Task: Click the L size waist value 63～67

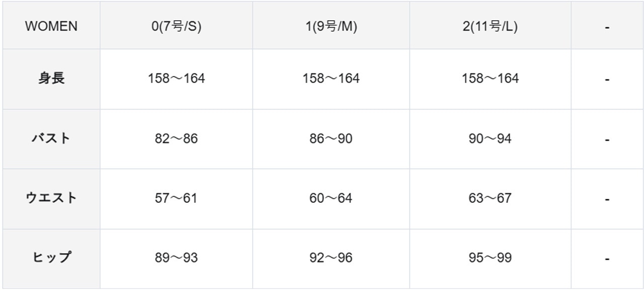Action: (x=490, y=198)
